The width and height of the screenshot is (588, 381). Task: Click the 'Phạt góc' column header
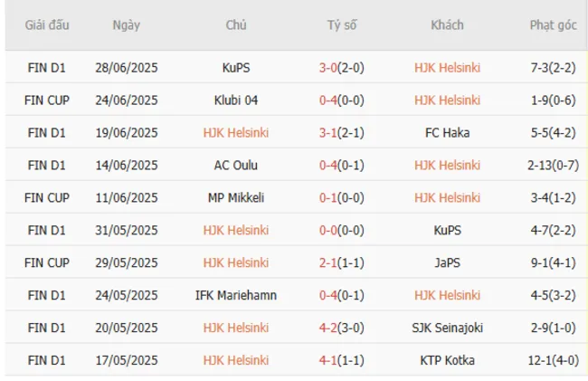click(553, 25)
